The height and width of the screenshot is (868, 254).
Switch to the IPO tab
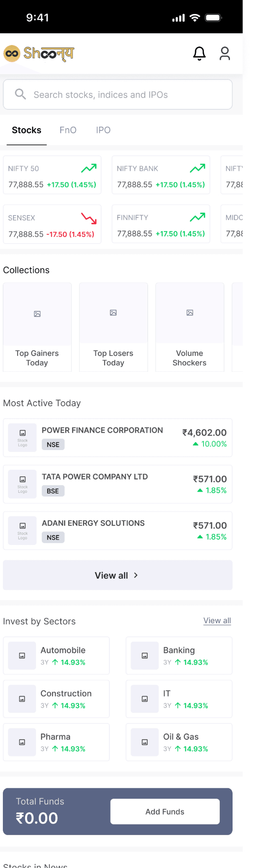coord(103,130)
